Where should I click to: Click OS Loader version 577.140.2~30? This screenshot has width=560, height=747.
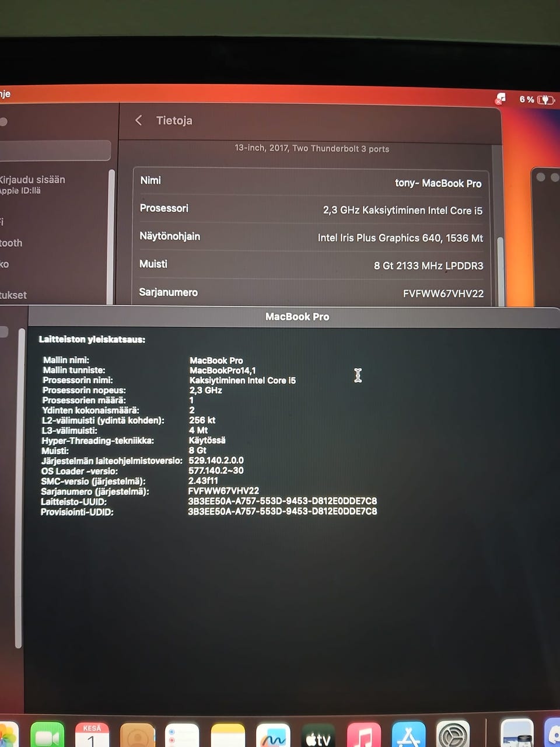[216, 470]
